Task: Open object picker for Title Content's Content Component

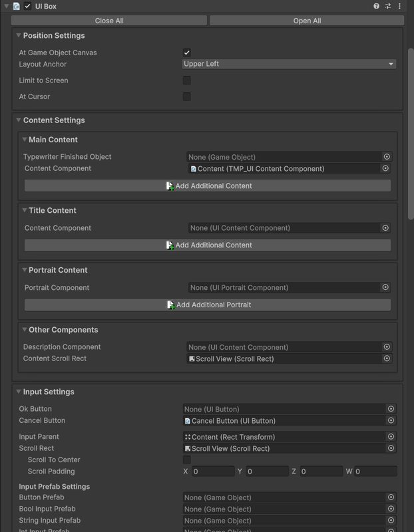Action: (385, 228)
